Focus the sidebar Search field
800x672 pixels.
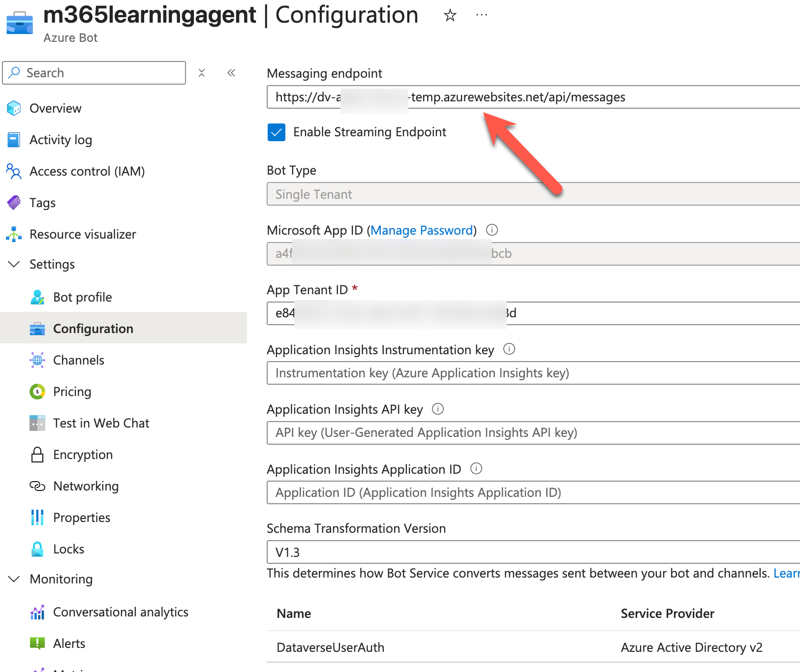tap(94, 73)
